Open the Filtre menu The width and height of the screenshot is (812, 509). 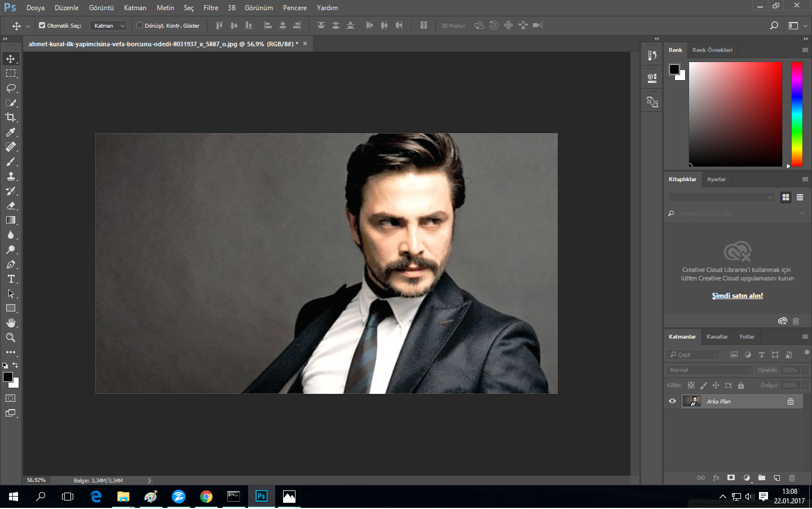click(x=211, y=8)
